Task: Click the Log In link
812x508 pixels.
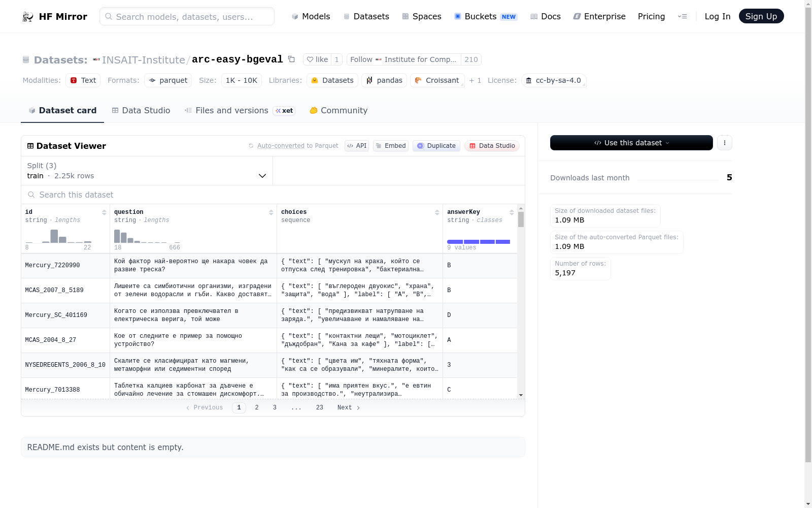Action: [x=718, y=16]
